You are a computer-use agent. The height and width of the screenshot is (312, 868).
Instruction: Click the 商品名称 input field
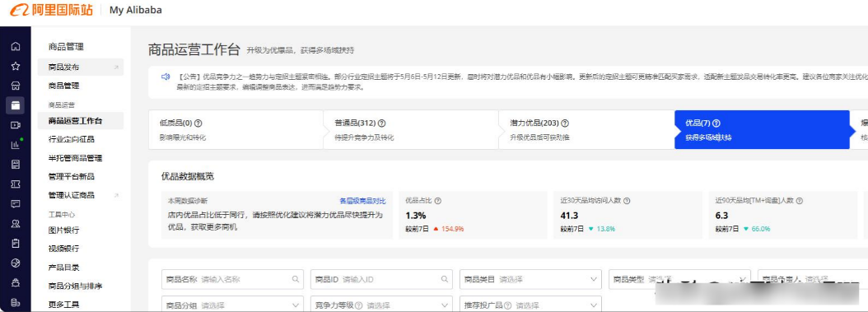[x=232, y=279]
